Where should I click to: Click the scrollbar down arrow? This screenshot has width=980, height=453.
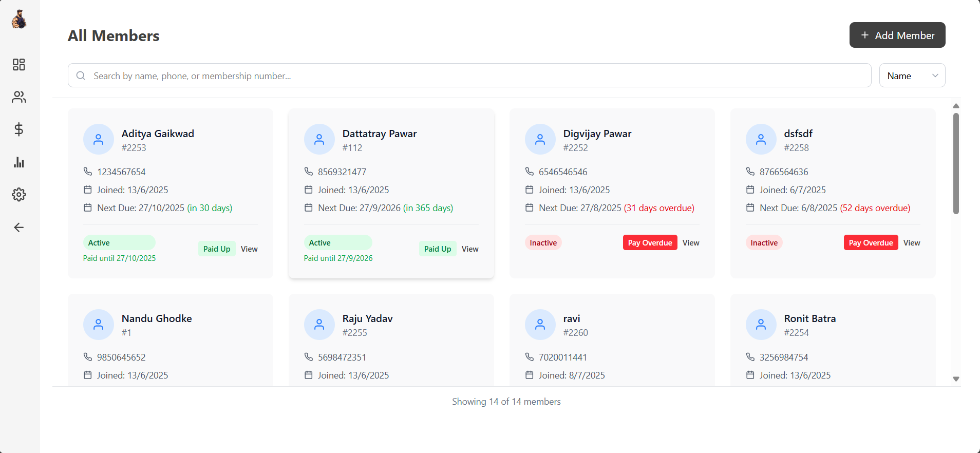pyautogui.click(x=956, y=379)
